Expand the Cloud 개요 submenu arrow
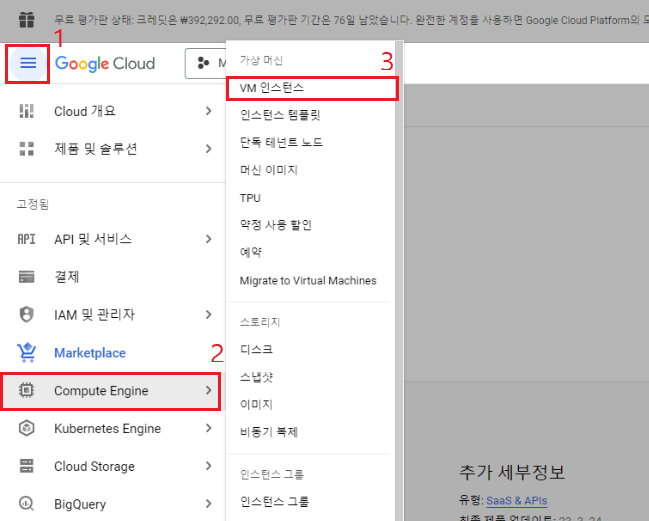The height and width of the screenshot is (521, 649). click(209, 111)
